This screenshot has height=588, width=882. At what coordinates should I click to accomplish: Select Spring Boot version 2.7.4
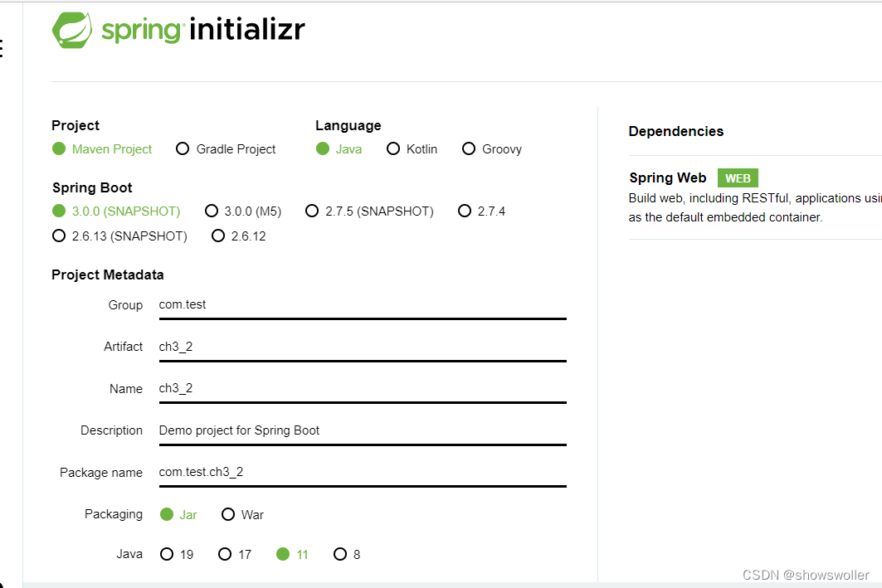point(465,211)
